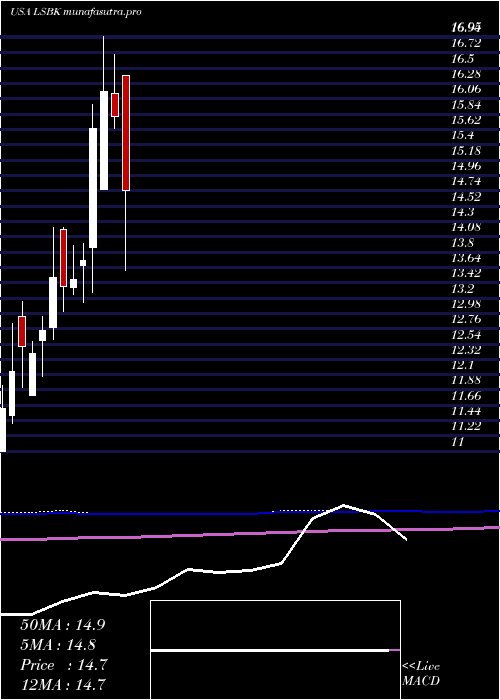500x700 pixels.
Task: Click the 13.64 price axis label
Action: coord(466,258)
